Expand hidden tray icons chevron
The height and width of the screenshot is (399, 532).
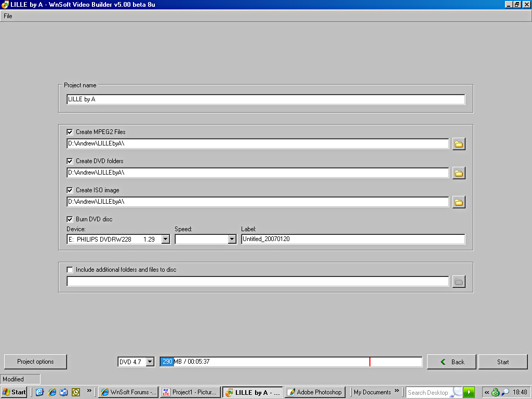point(486,392)
